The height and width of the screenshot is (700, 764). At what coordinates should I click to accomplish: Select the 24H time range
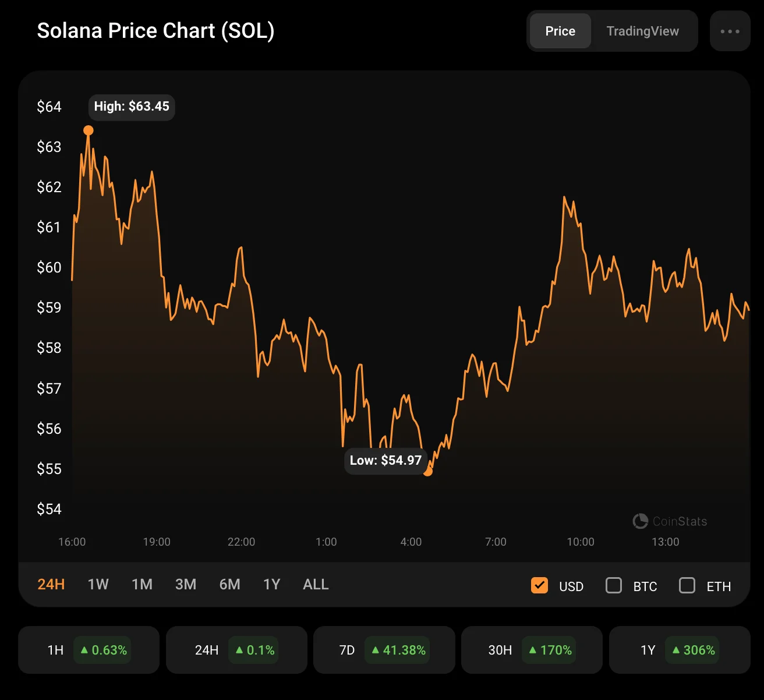point(51,585)
